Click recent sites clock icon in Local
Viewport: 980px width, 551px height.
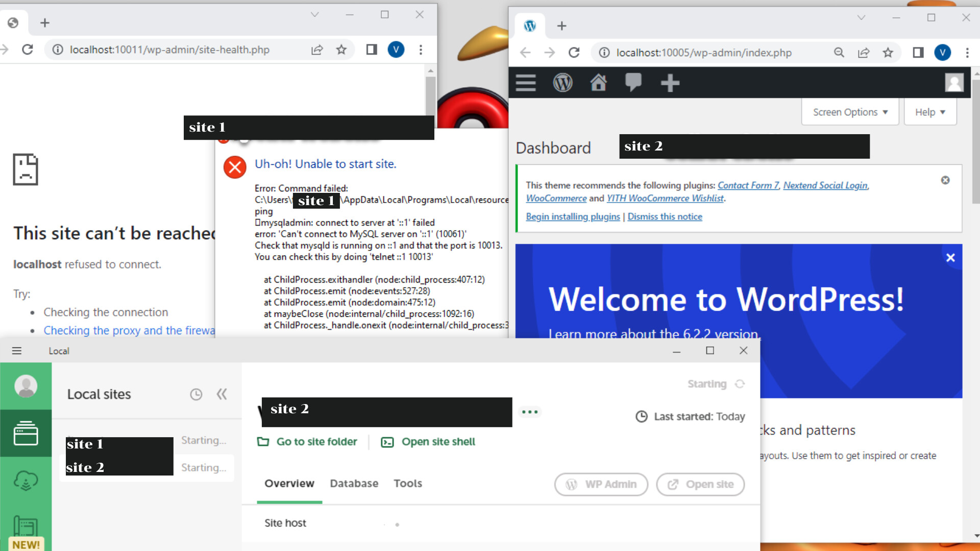pos(196,394)
